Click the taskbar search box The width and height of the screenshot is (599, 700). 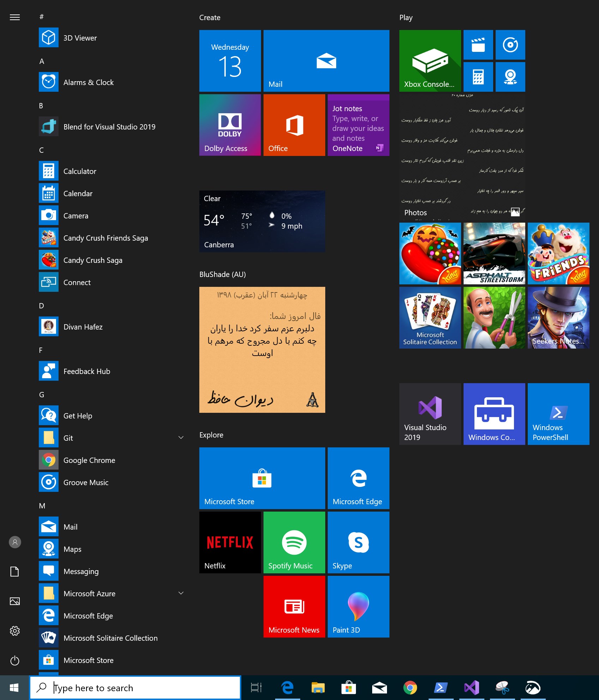135,688
